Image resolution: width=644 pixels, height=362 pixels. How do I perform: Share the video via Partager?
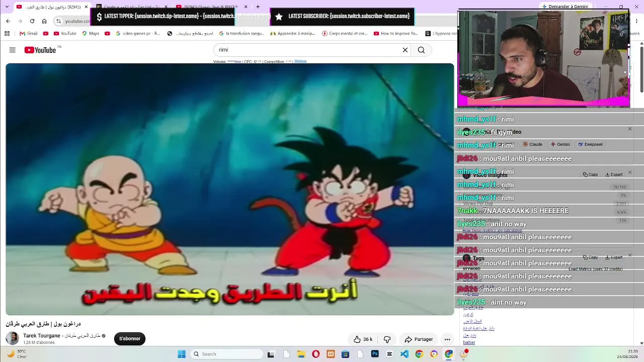(x=419, y=339)
